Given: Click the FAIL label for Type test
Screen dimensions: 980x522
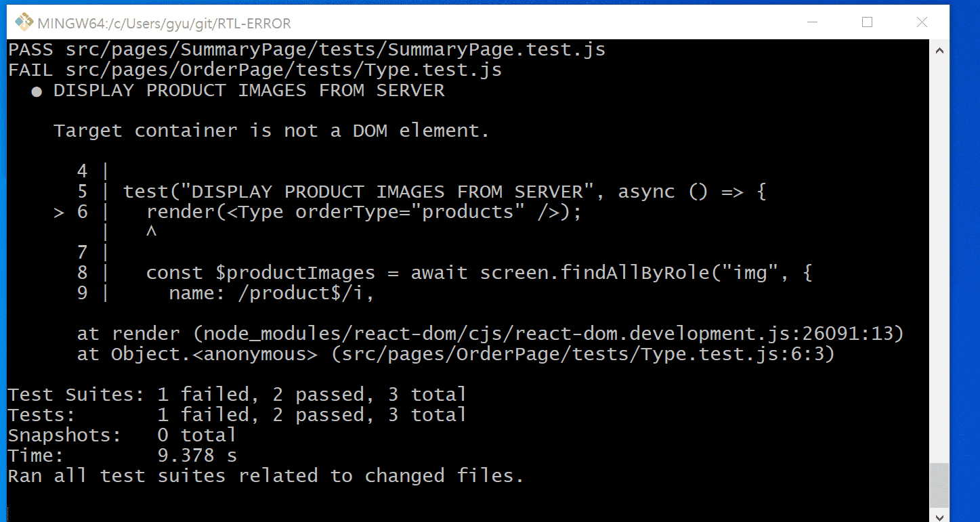Looking at the screenshot, I should coord(31,70).
